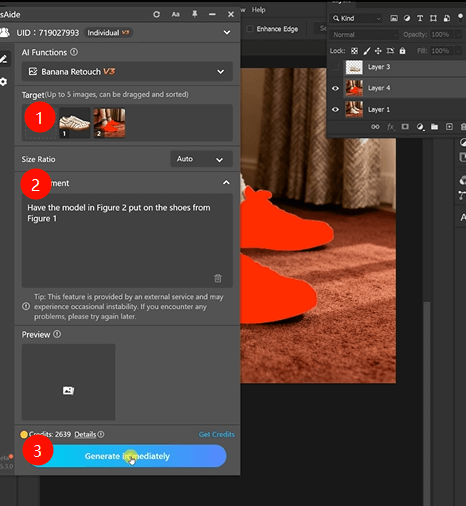This screenshot has width=466, height=506.
Task: Click the link layers chain icon
Action: click(x=375, y=127)
